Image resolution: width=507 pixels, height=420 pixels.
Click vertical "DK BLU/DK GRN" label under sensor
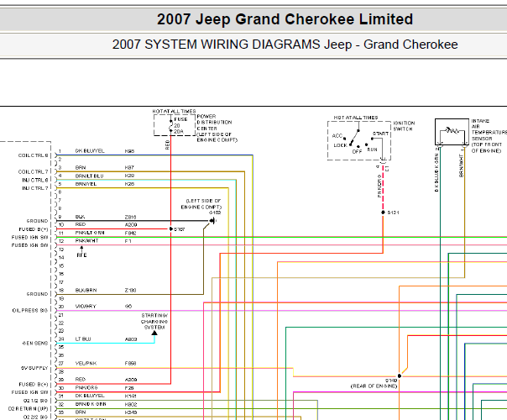[x=436, y=173]
